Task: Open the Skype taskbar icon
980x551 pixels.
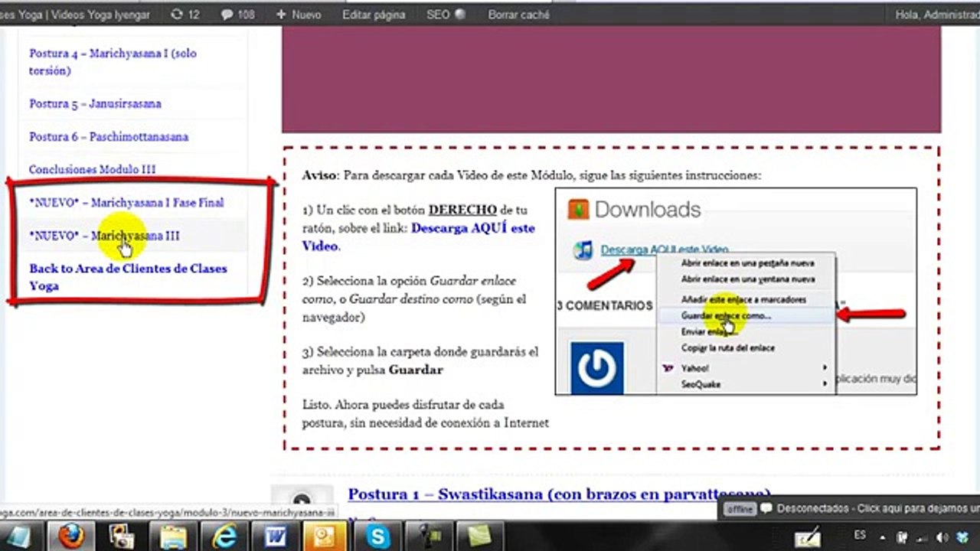Action: pyautogui.click(x=378, y=536)
